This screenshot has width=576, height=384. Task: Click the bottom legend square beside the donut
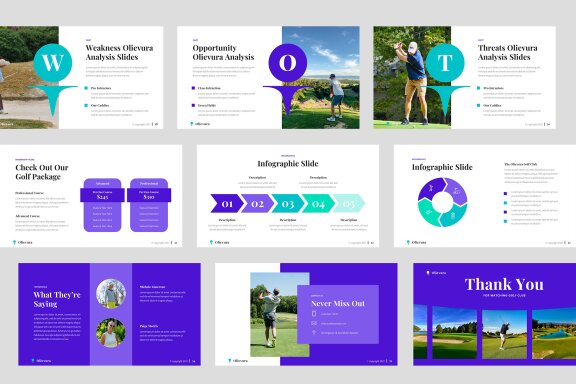[505, 221]
